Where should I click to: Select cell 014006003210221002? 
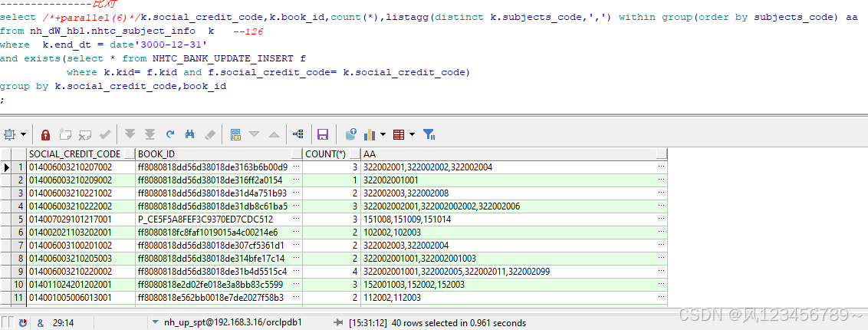(x=81, y=193)
